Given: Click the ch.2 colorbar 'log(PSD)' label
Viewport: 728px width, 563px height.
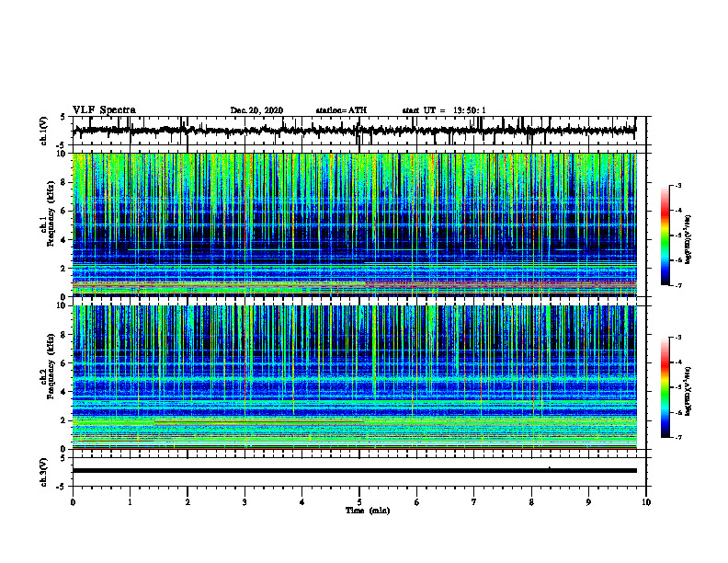Looking at the screenshot, I should [x=688, y=391].
